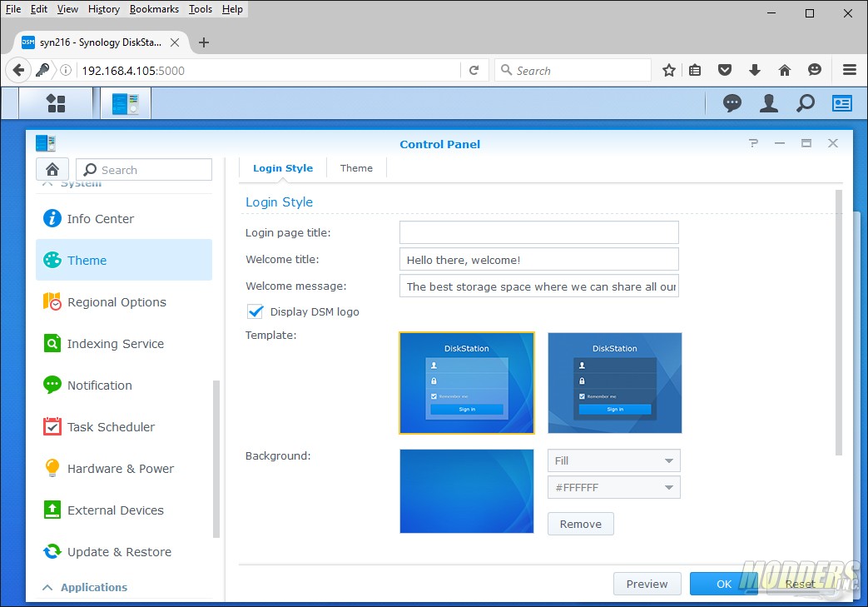868x607 pixels.
Task: Open the DSM Main Menu grid icon
Action: point(56,103)
